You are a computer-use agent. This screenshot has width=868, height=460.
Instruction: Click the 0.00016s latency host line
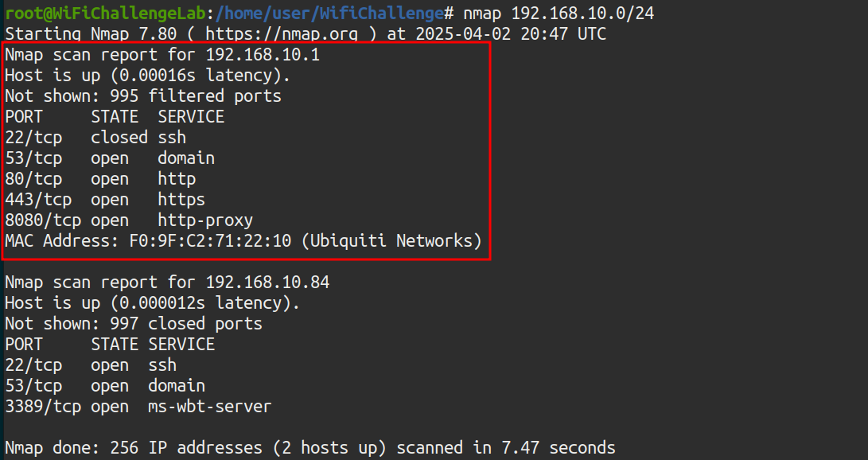(x=148, y=76)
